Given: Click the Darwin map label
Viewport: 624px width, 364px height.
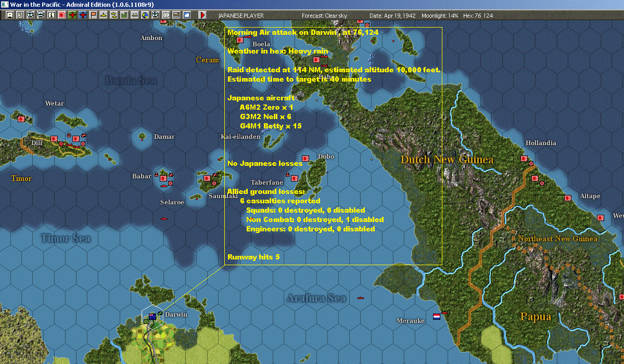Looking at the screenshot, I should click(176, 314).
